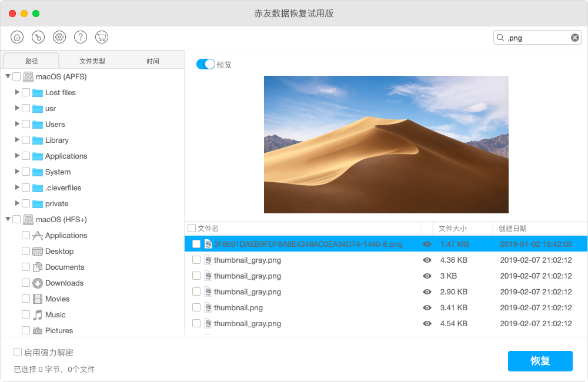Select the macOS (APFS) disk icon

click(x=28, y=77)
